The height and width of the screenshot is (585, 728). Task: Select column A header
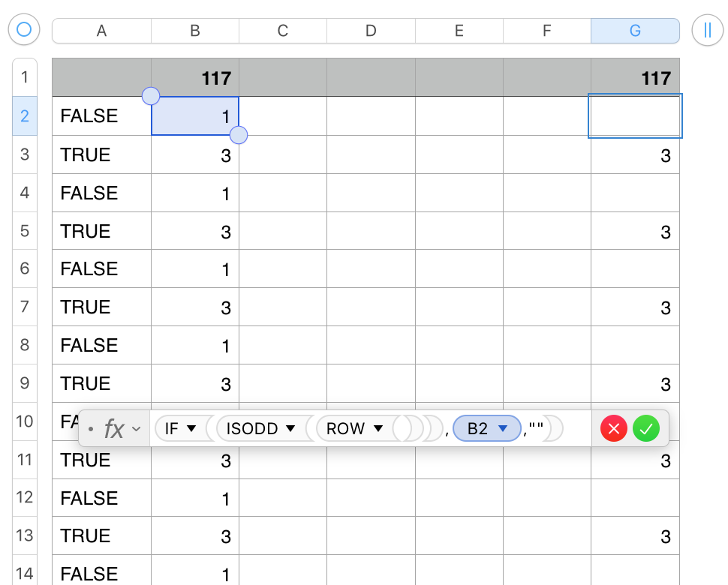[x=101, y=30]
